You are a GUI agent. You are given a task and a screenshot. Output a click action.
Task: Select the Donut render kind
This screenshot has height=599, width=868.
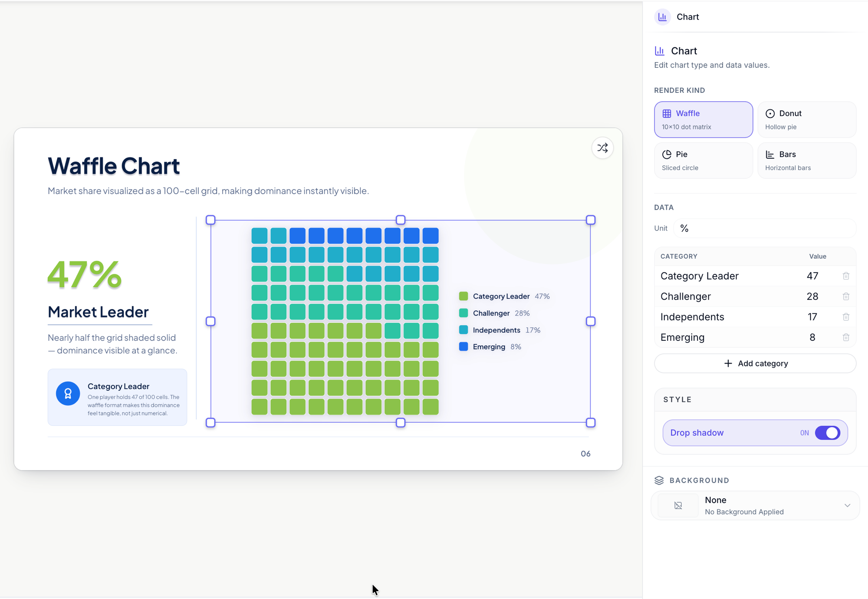(x=806, y=119)
